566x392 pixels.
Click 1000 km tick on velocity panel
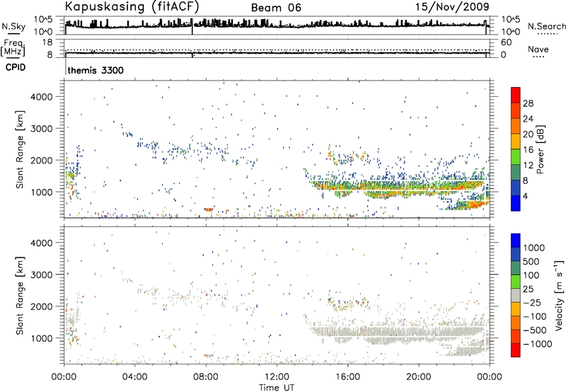[x=41, y=338]
